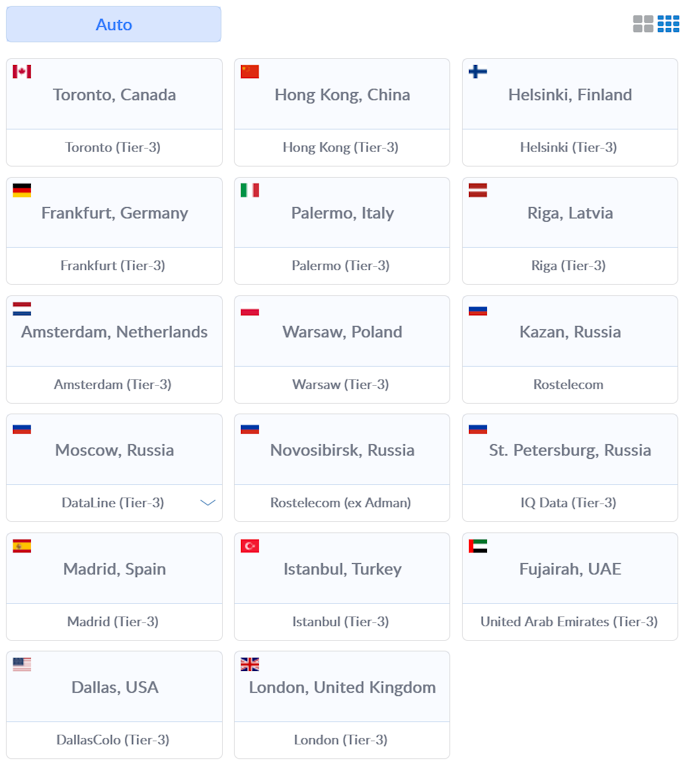
Task: Click the Finland flag icon
Action: [478, 71]
